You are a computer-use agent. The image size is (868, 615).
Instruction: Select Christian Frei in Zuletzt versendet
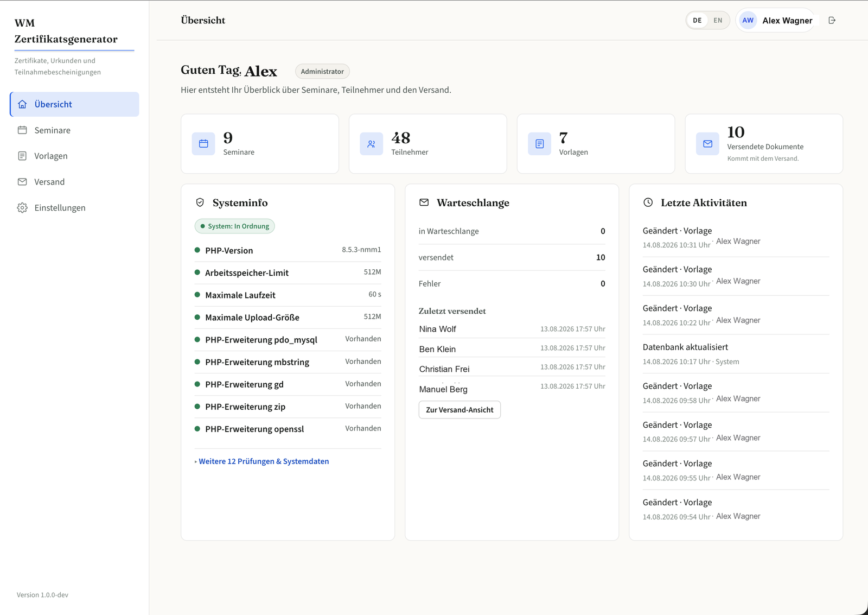444,369
